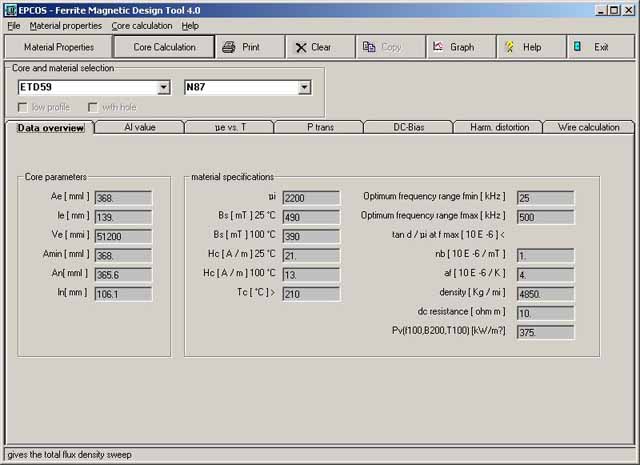
Task: Switch to the µe vs. T tab
Action: (x=230, y=127)
